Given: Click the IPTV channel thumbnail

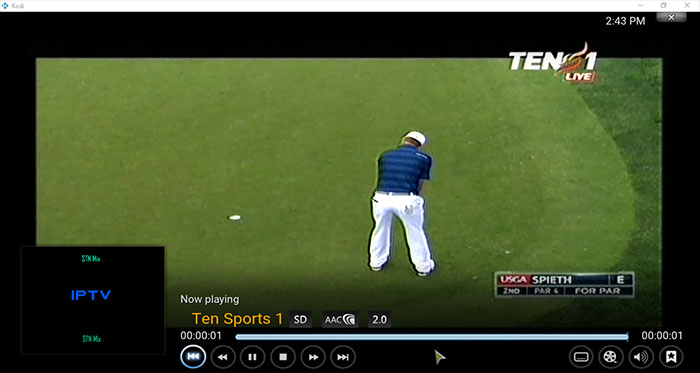Looking at the screenshot, I should [92, 300].
